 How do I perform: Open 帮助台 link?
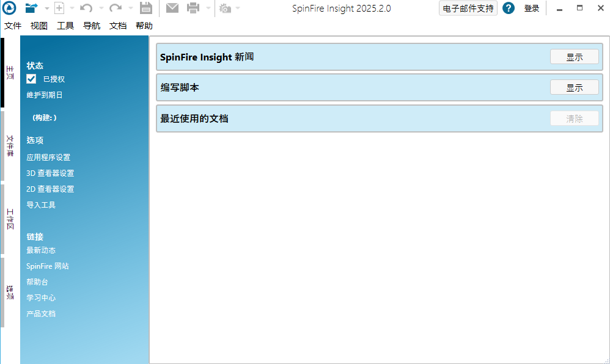[37, 282]
